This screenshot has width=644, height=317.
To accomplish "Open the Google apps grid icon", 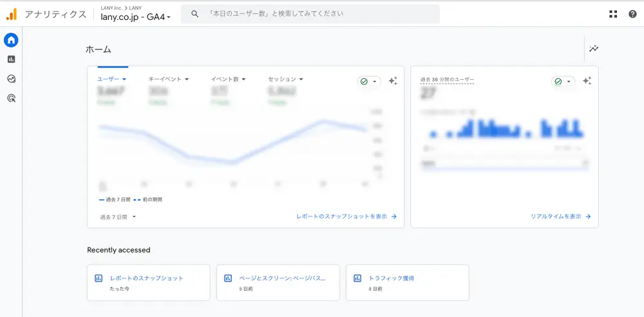I will 612,14.
